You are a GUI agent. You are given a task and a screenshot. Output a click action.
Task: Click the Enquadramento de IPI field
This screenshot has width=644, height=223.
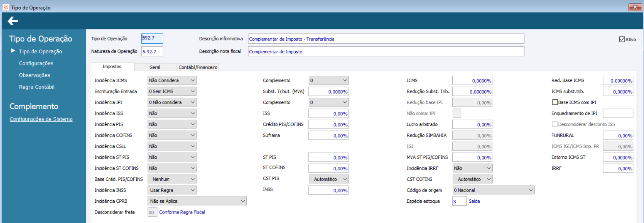pos(618,113)
